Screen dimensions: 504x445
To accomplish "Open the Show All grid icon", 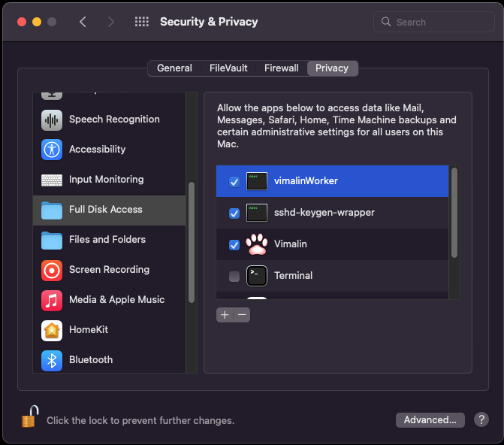I will [x=142, y=22].
